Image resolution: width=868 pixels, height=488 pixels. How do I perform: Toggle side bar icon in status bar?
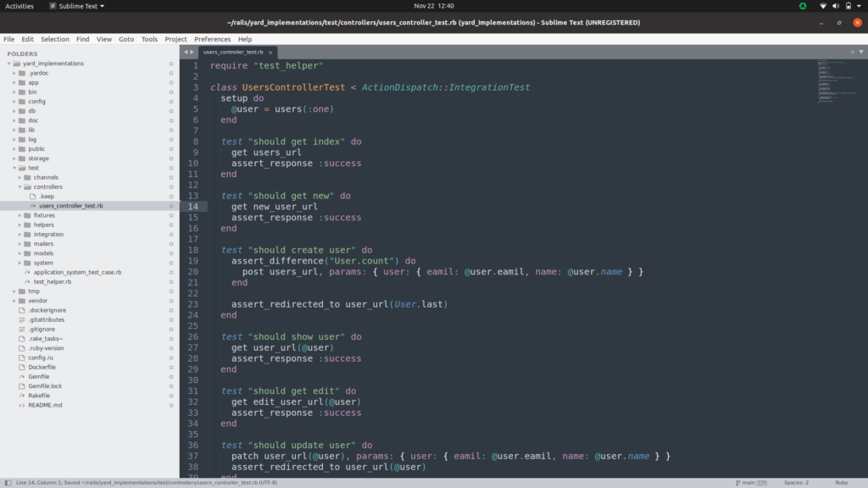point(8,482)
